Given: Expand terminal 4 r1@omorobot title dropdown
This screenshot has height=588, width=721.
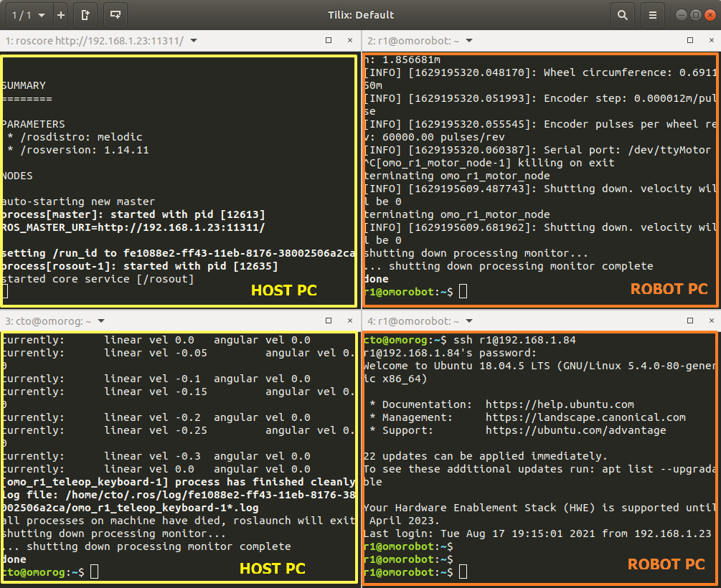Looking at the screenshot, I should 469,321.
